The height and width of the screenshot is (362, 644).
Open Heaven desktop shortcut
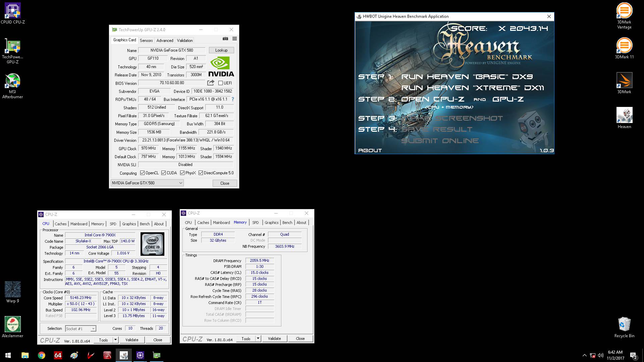[624, 118]
